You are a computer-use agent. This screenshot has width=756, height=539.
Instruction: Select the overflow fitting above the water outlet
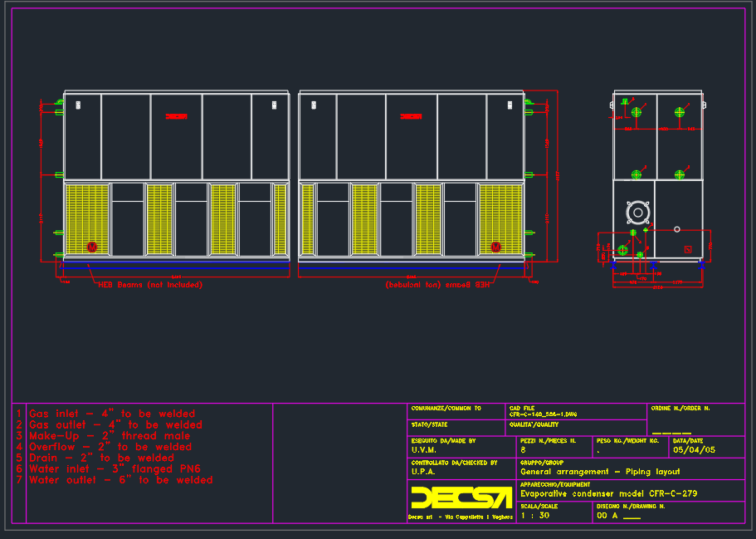pyautogui.click(x=633, y=233)
